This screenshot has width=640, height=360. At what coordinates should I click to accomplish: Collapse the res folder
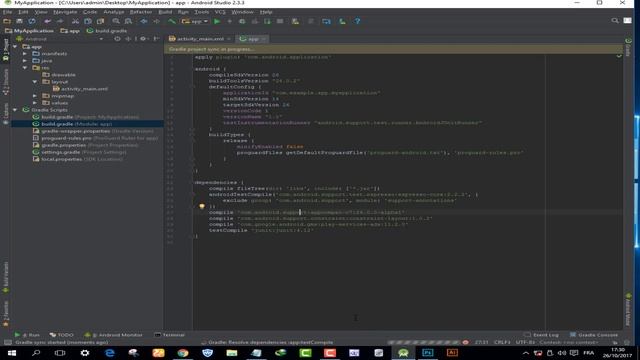[x=25, y=68]
